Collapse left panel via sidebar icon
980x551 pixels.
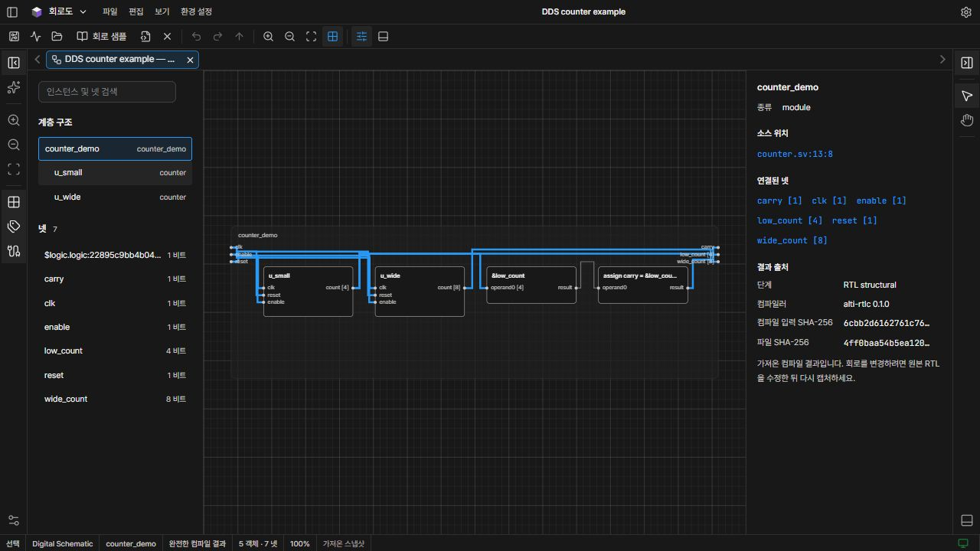pos(14,63)
